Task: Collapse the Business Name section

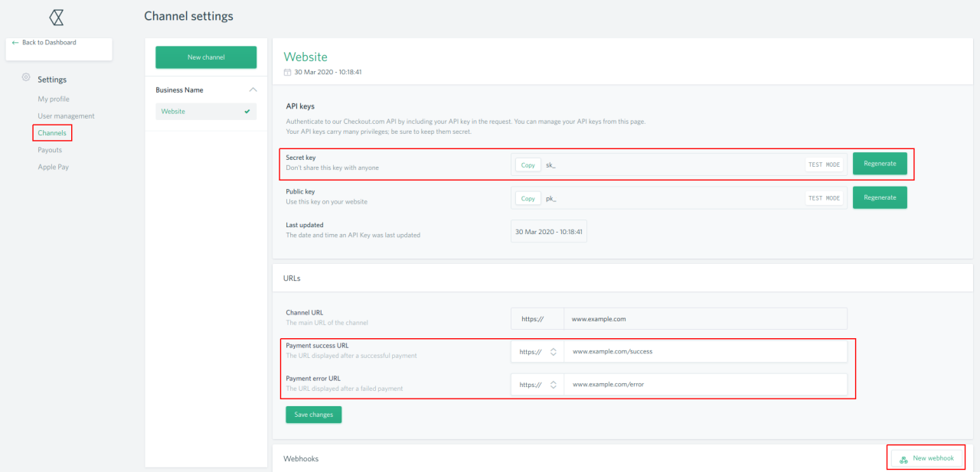Action: tap(253, 90)
